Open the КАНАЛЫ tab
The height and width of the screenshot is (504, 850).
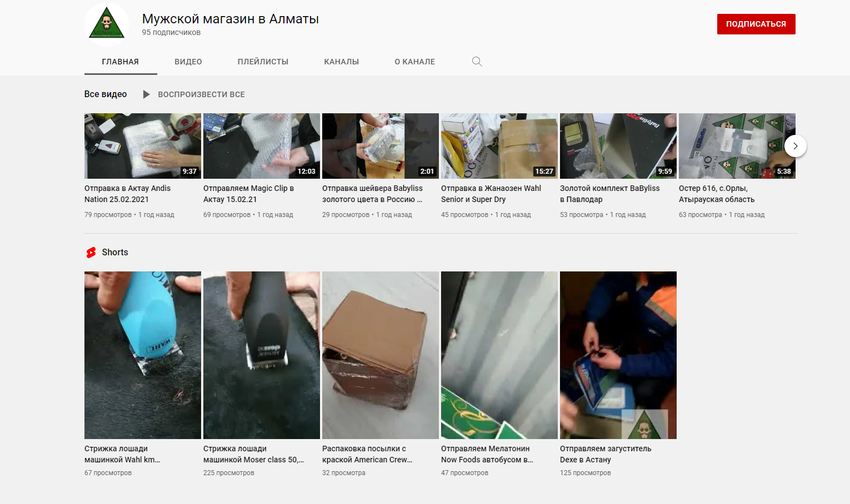342,62
